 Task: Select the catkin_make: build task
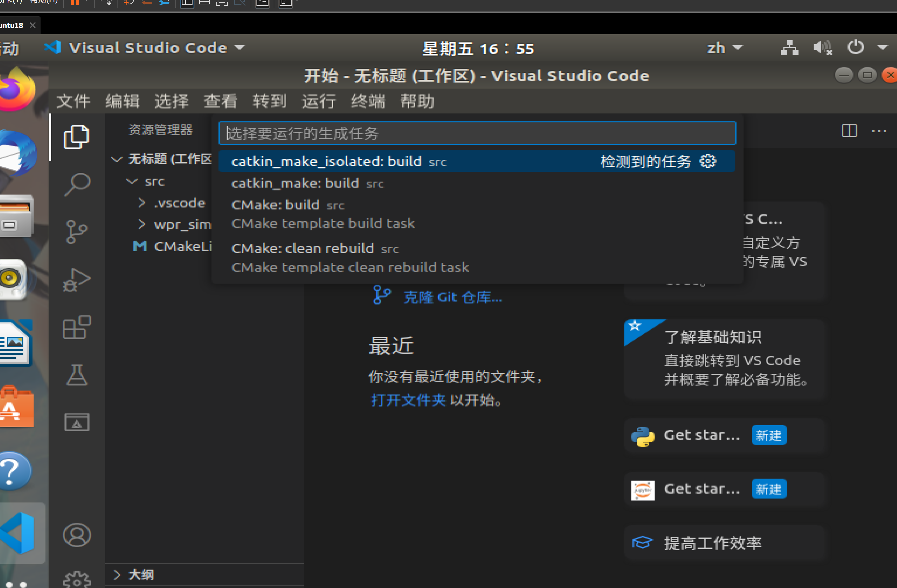477,183
